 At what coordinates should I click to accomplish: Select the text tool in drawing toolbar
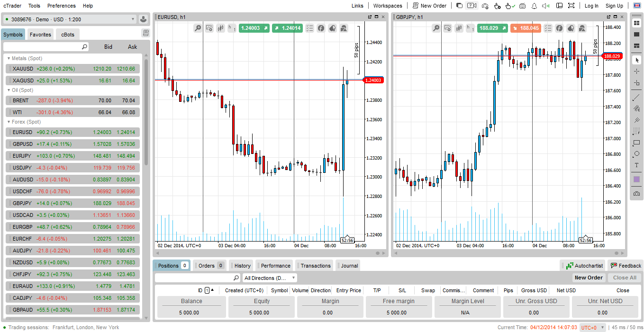636,165
